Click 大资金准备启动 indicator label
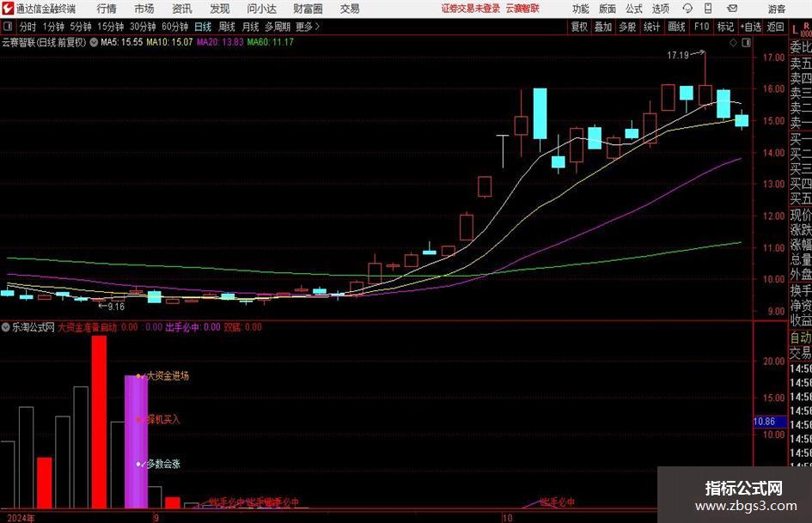This screenshot has width=812, height=523. pyautogui.click(x=87, y=327)
